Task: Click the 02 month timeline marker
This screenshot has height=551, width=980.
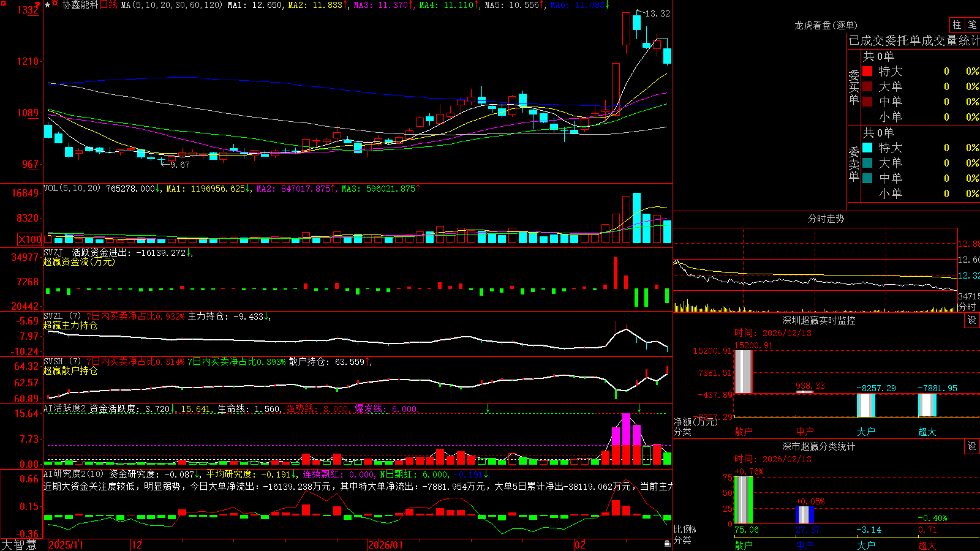Action: click(x=580, y=545)
